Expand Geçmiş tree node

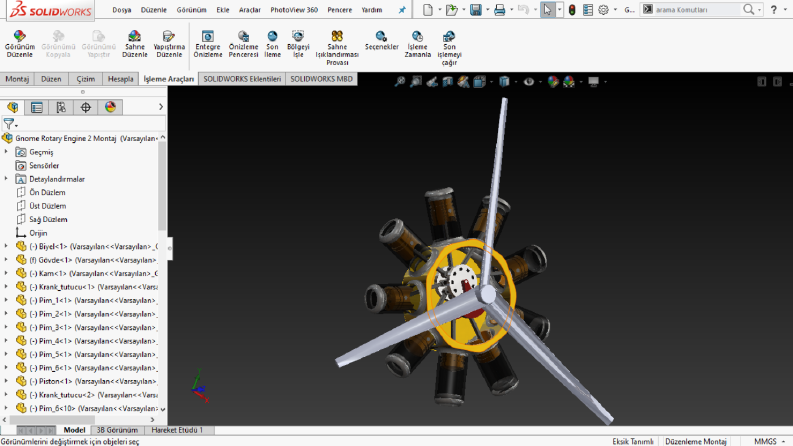coord(6,152)
